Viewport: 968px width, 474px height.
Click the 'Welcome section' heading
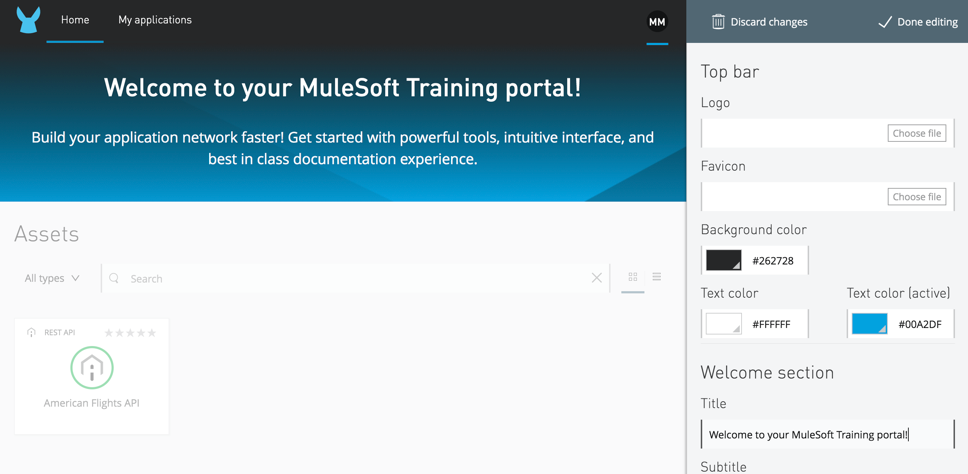(x=767, y=372)
